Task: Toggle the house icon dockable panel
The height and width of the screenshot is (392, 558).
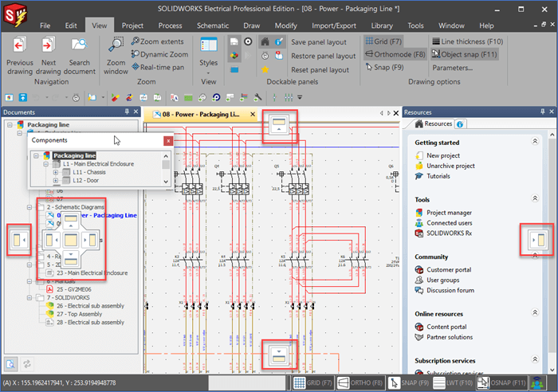Action: (265, 42)
